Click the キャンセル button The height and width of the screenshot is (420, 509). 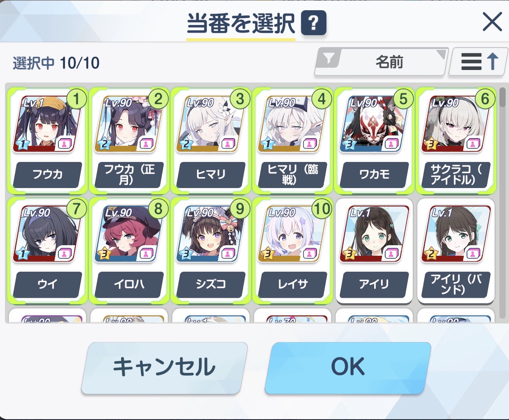click(x=164, y=368)
